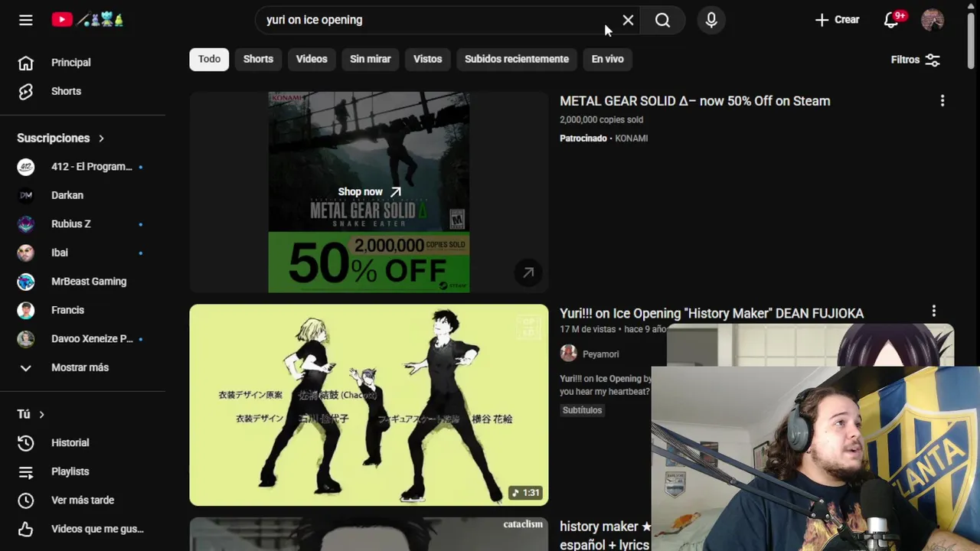Expand the Suscripciones section
The image size is (980, 551).
pyautogui.click(x=61, y=138)
